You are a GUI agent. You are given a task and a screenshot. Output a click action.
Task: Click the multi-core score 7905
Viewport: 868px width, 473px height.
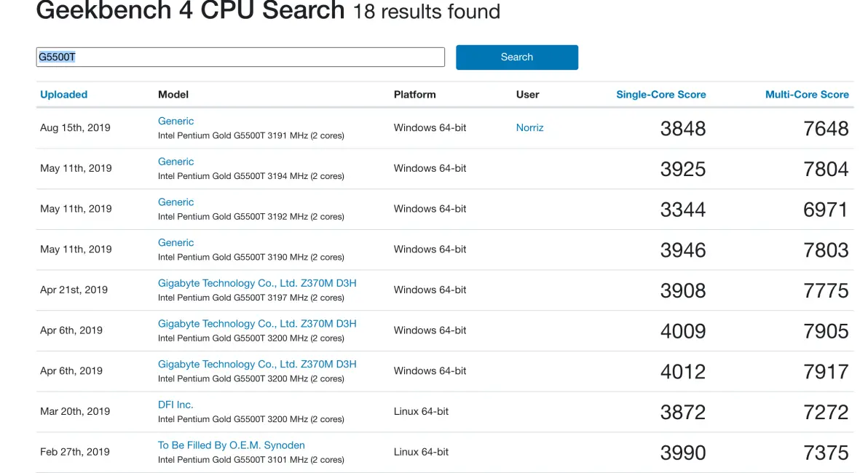pos(826,331)
